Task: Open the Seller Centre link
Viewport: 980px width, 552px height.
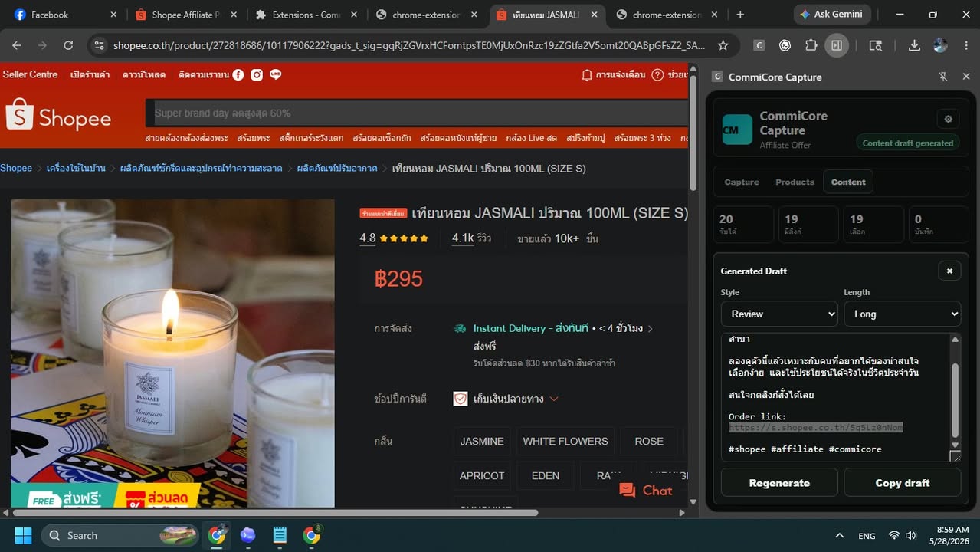Action: 31,74
